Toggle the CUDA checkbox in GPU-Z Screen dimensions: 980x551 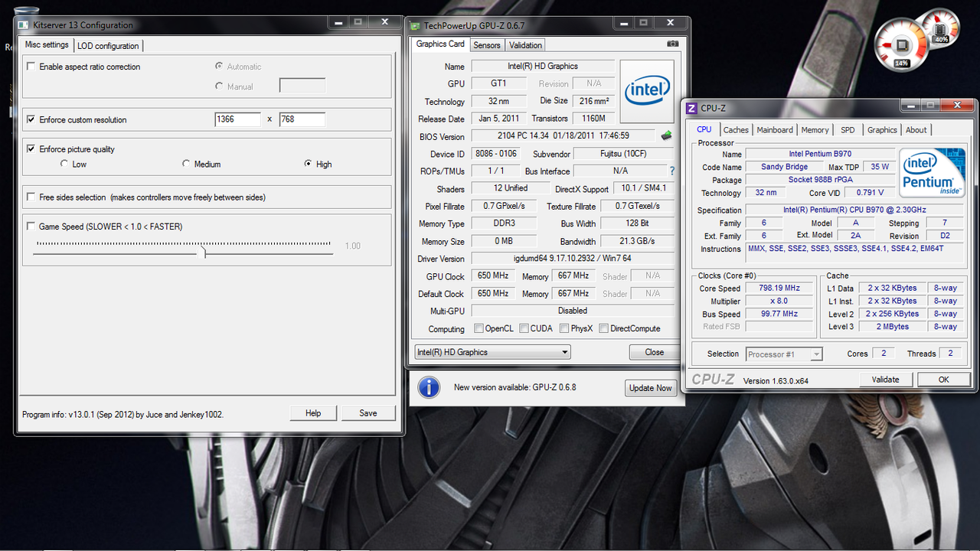(x=524, y=328)
